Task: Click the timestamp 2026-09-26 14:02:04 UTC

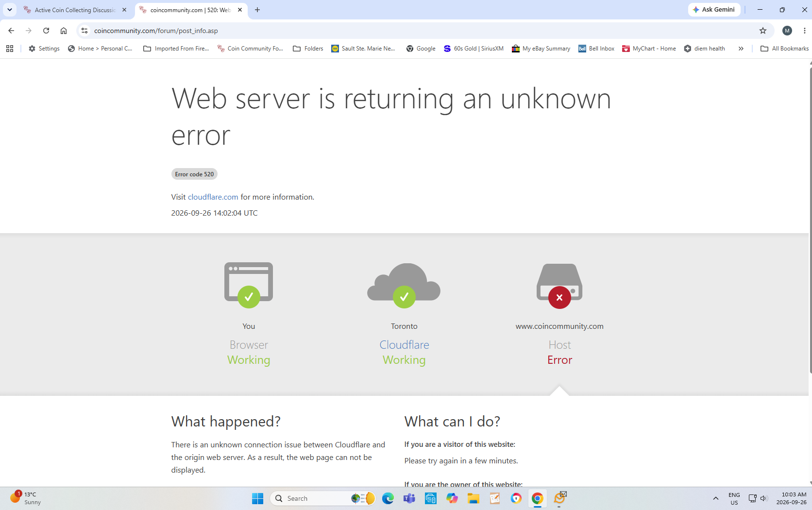Action: (x=214, y=213)
